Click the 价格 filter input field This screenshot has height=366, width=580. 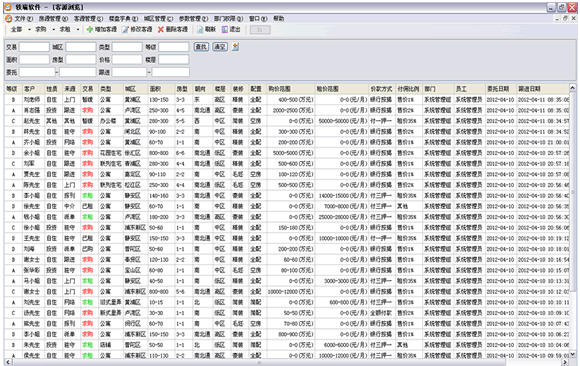(127, 60)
